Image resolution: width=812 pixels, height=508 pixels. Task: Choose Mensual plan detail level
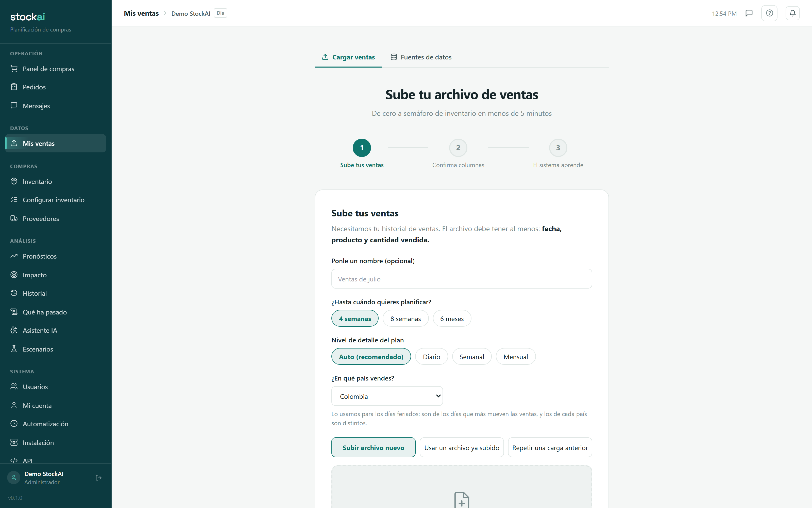[x=516, y=356]
